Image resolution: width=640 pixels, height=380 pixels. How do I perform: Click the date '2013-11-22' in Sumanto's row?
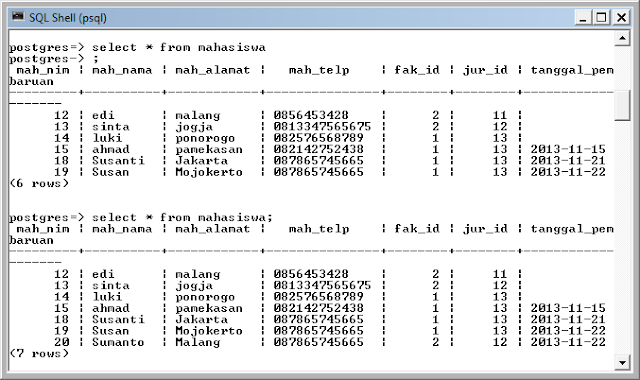(568, 342)
